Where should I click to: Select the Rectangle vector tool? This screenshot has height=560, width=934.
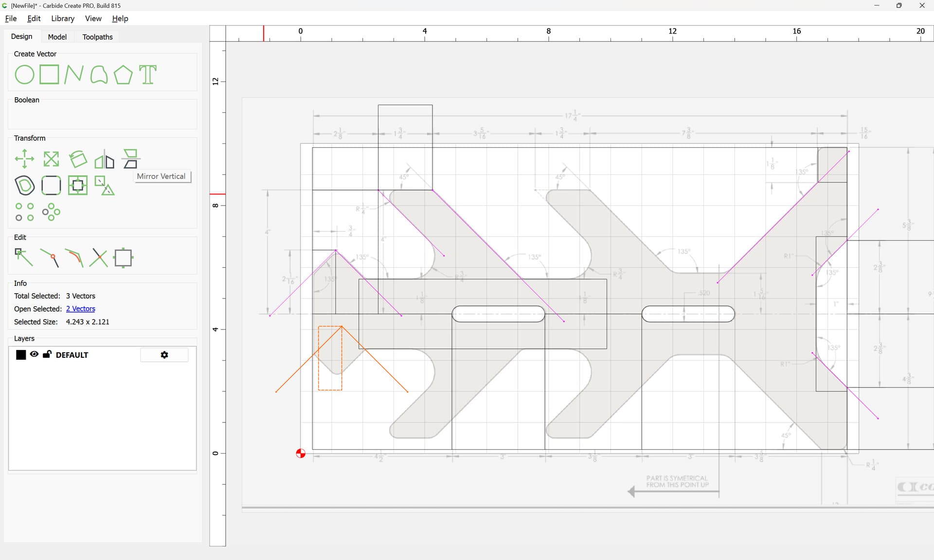pos(49,75)
